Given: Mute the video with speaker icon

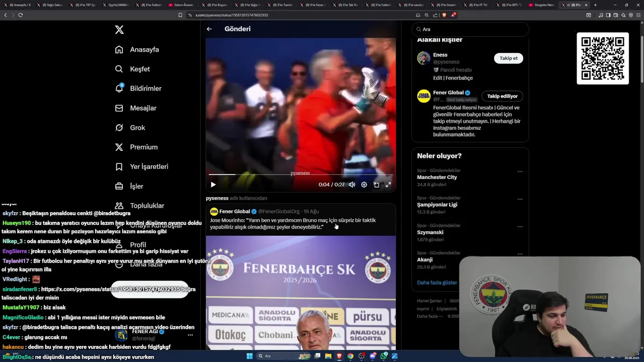Looking at the screenshot, I should (x=352, y=185).
